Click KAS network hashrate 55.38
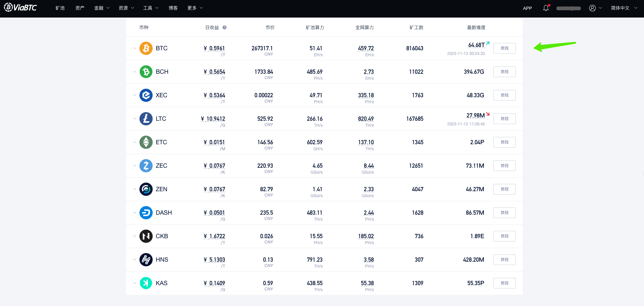Viewport: 644px width, 306px height. pos(367,283)
